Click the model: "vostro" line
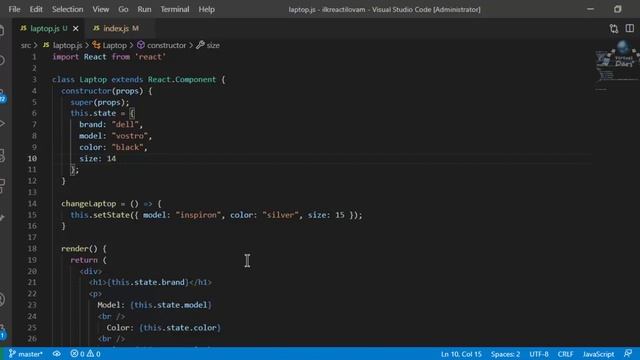The image size is (640, 360). pos(116,136)
